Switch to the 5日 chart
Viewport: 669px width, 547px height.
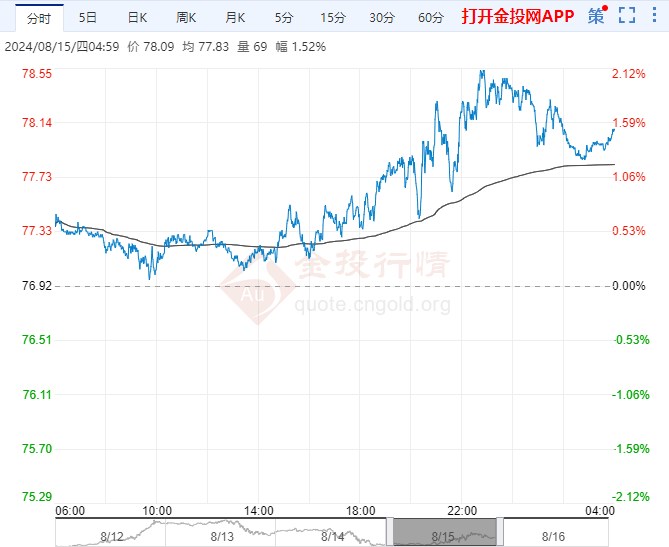(x=88, y=17)
